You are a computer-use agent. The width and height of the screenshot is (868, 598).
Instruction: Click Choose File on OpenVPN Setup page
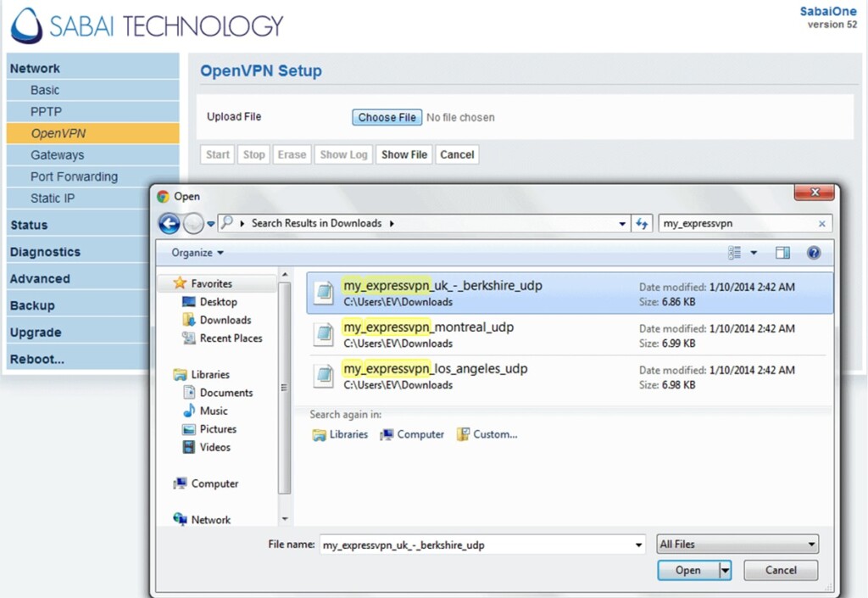[387, 117]
